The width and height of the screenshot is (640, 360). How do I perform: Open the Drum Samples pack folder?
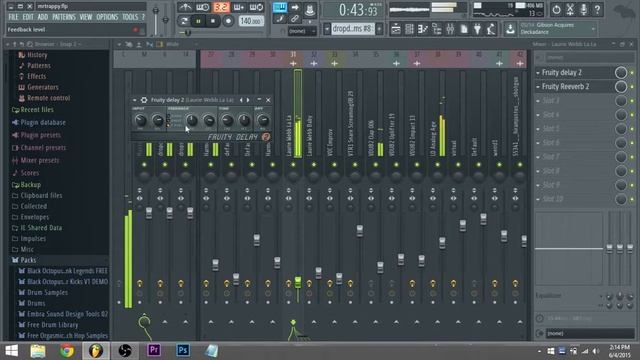click(47, 293)
